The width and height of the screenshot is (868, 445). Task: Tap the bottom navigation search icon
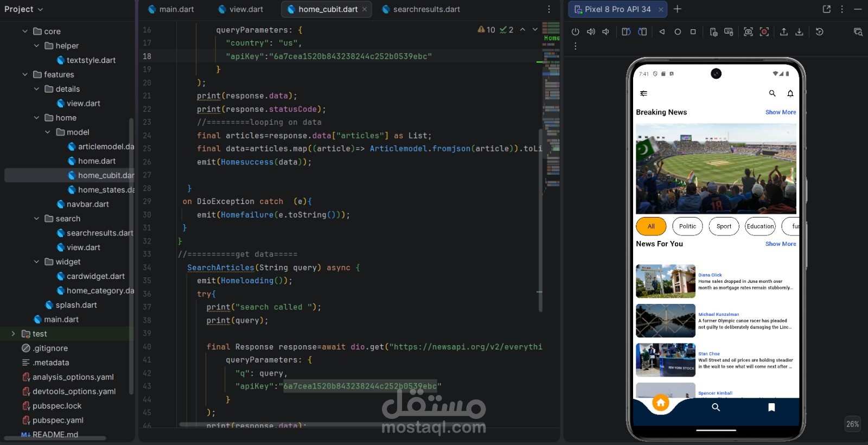(x=716, y=407)
